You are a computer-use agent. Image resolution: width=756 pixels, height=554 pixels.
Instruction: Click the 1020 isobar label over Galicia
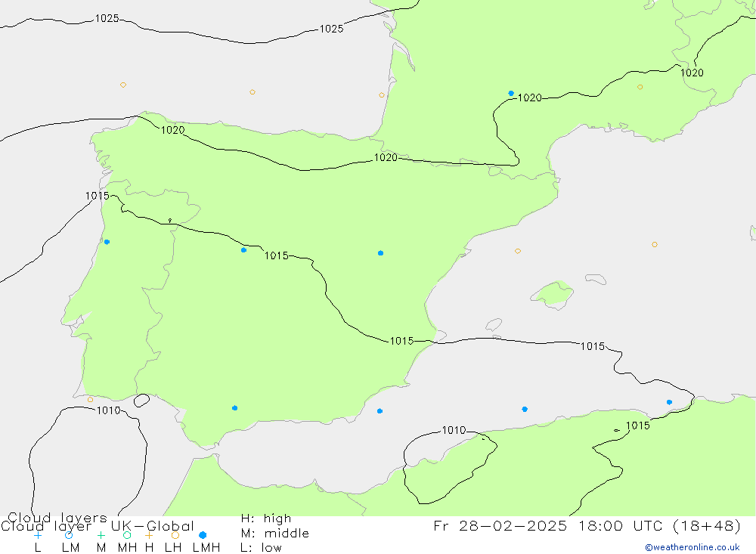[x=172, y=130]
